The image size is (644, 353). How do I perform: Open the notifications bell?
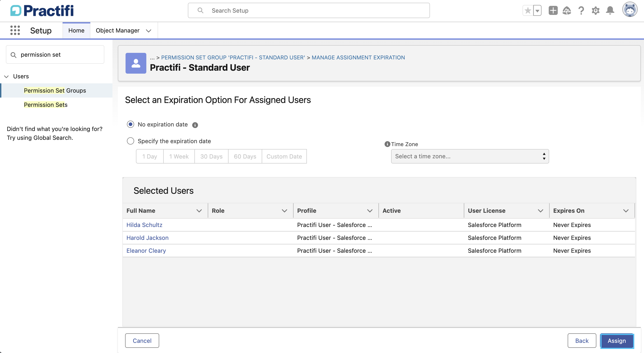pos(610,10)
